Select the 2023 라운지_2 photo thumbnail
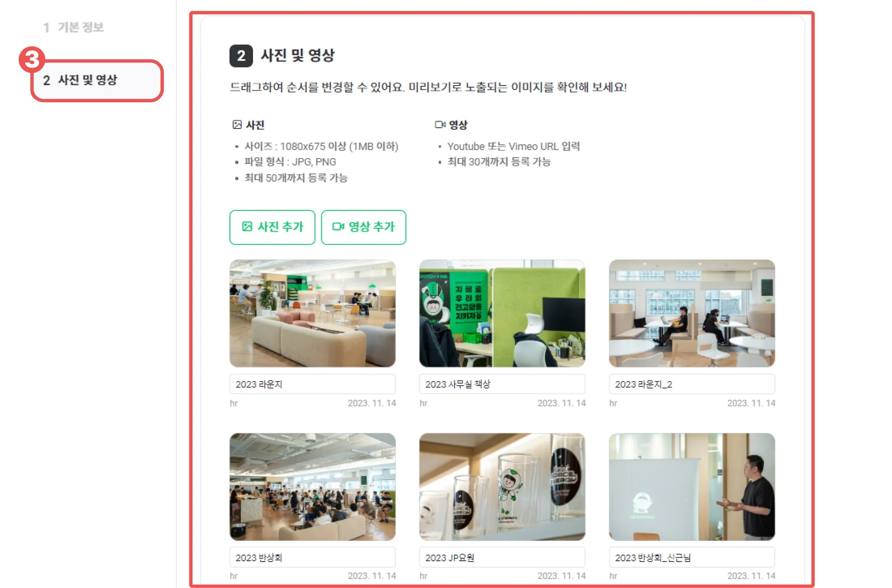 click(692, 313)
